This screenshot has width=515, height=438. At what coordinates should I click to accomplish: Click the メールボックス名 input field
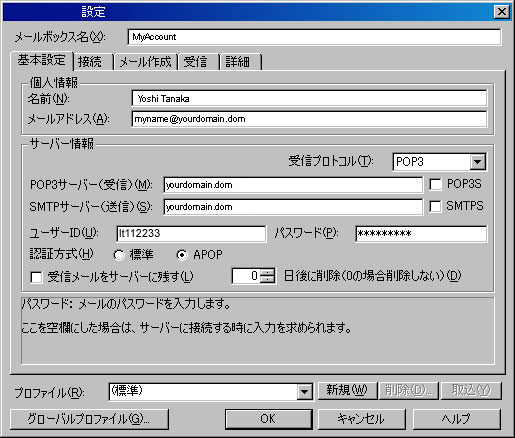(x=314, y=37)
